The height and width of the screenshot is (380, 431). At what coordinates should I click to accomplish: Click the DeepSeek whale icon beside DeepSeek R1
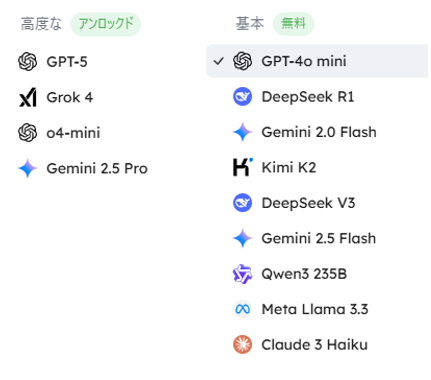tap(242, 97)
